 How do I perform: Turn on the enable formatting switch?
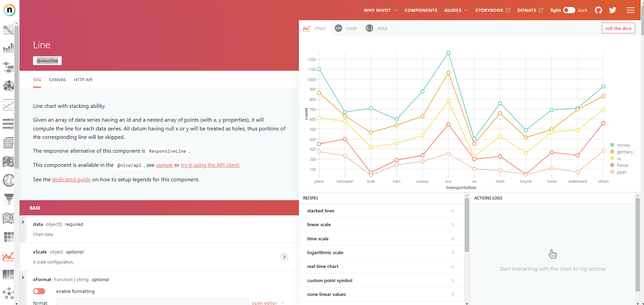click(39, 291)
